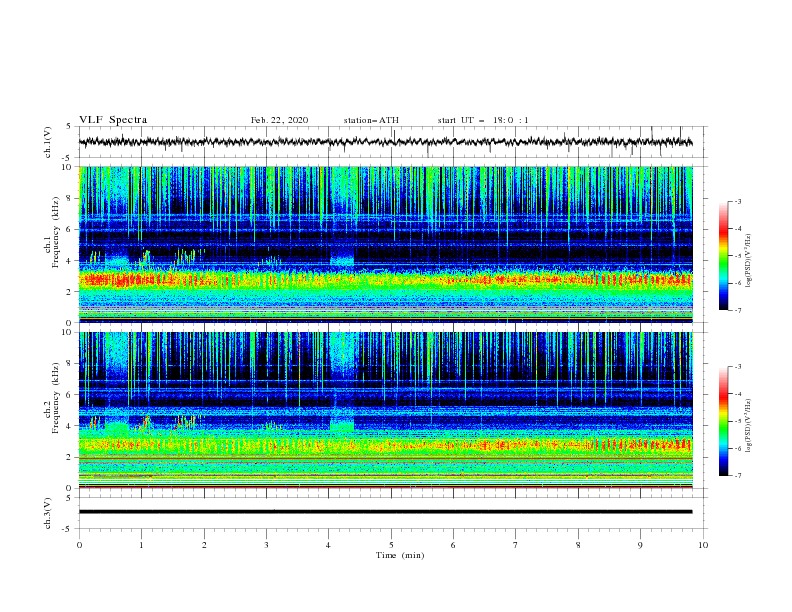This screenshot has height=612, width=792.
Task: Click the "-7" label on ch.1 color bar
Action: pyautogui.click(x=737, y=310)
